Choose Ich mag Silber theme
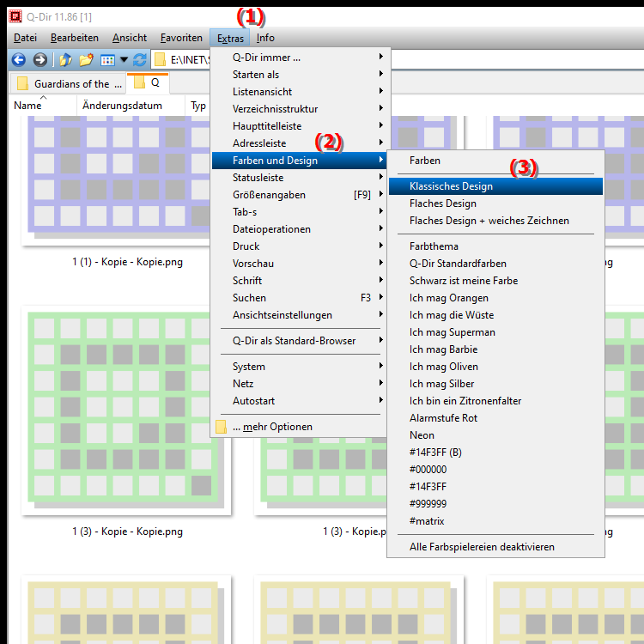The image size is (644, 644). [x=495, y=384]
